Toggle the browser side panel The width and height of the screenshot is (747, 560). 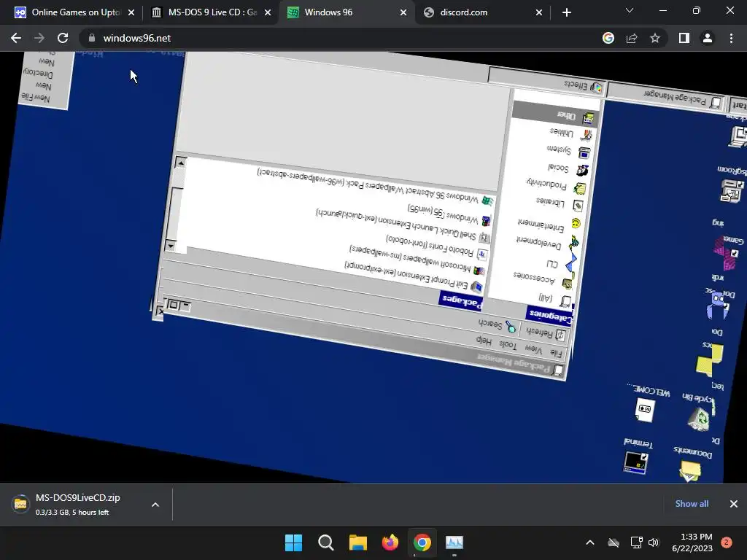pos(684,38)
